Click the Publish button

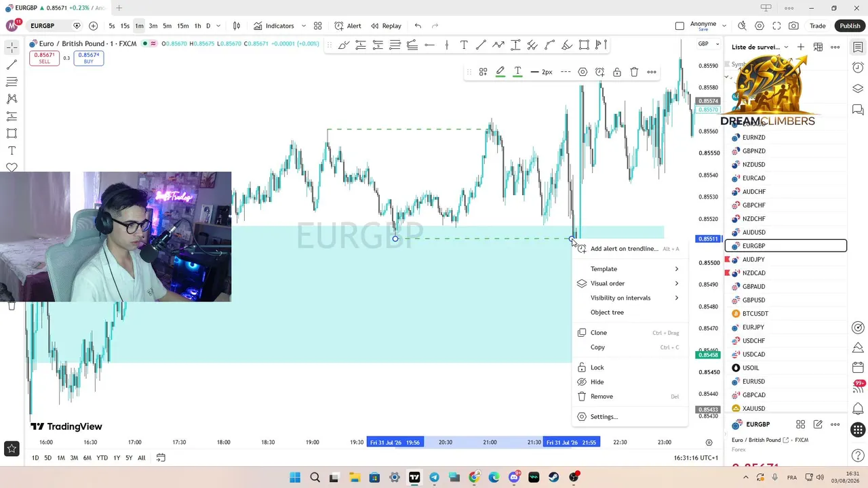(850, 26)
